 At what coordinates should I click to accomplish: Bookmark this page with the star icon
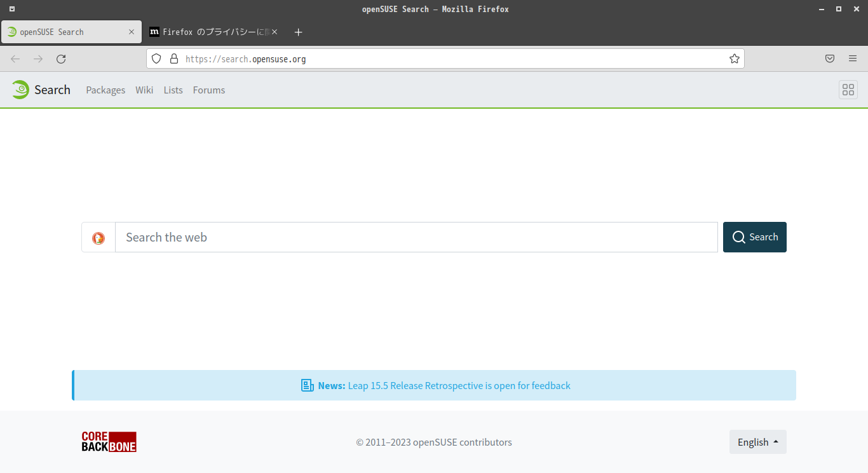tap(735, 58)
